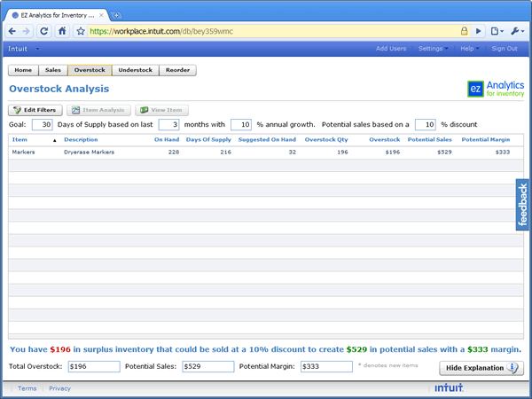
Task: Click the Potential Margin total field
Action: click(326, 366)
